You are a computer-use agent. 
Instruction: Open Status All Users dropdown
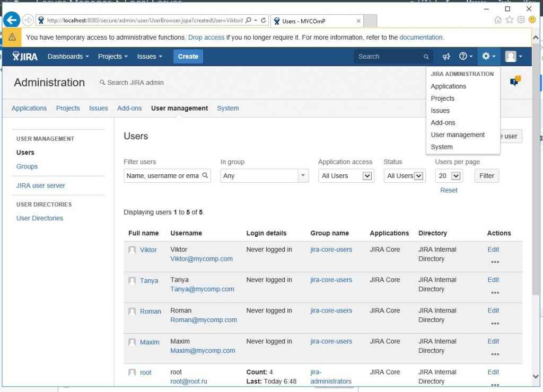click(x=404, y=176)
